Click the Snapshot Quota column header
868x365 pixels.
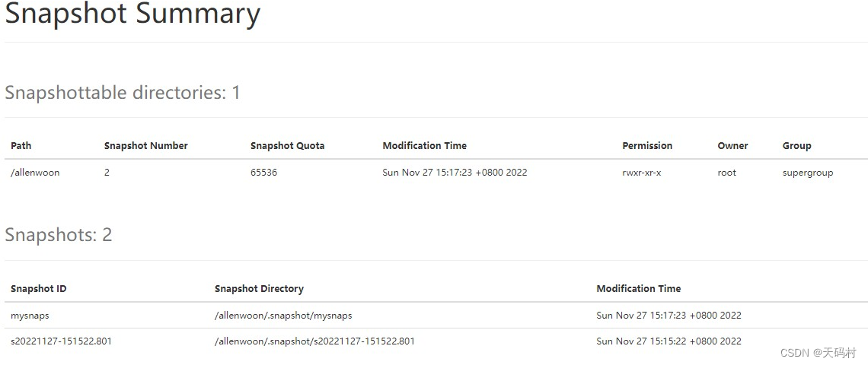pyautogui.click(x=287, y=145)
